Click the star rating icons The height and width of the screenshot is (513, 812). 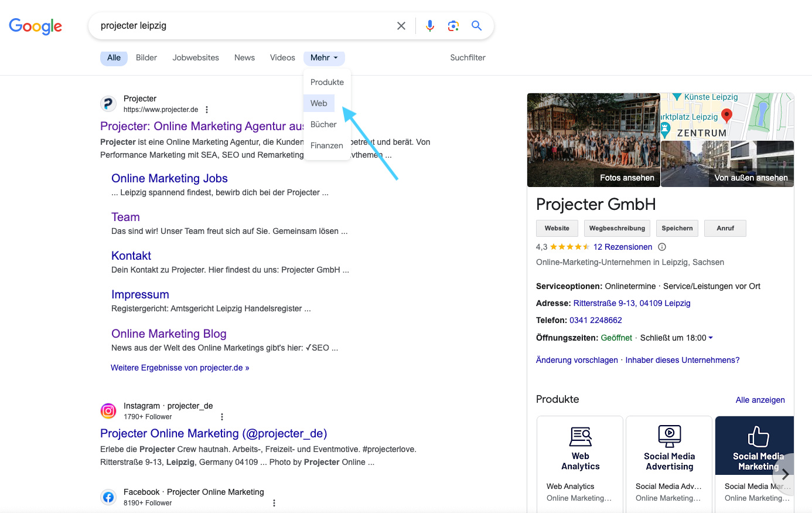click(x=570, y=247)
